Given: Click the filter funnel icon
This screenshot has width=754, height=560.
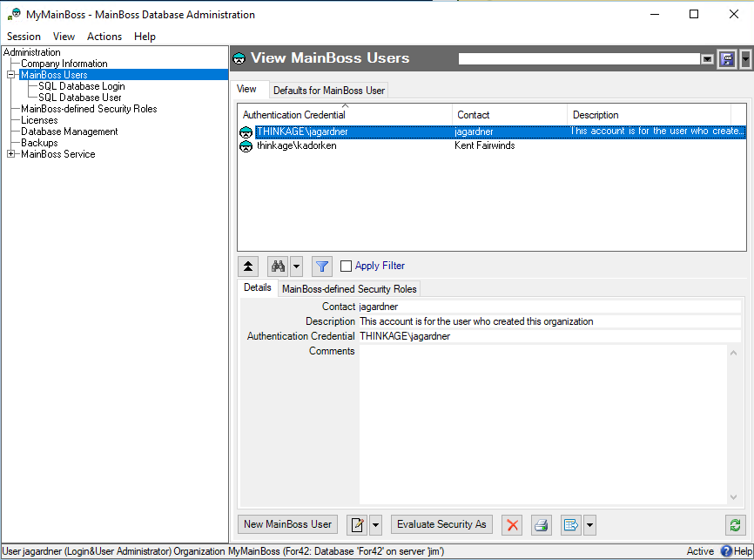Looking at the screenshot, I should coord(321,266).
